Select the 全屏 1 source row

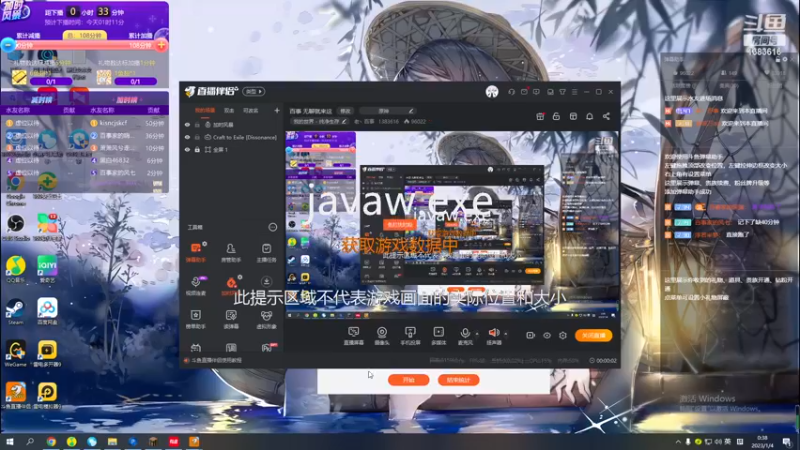coord(231,149)
